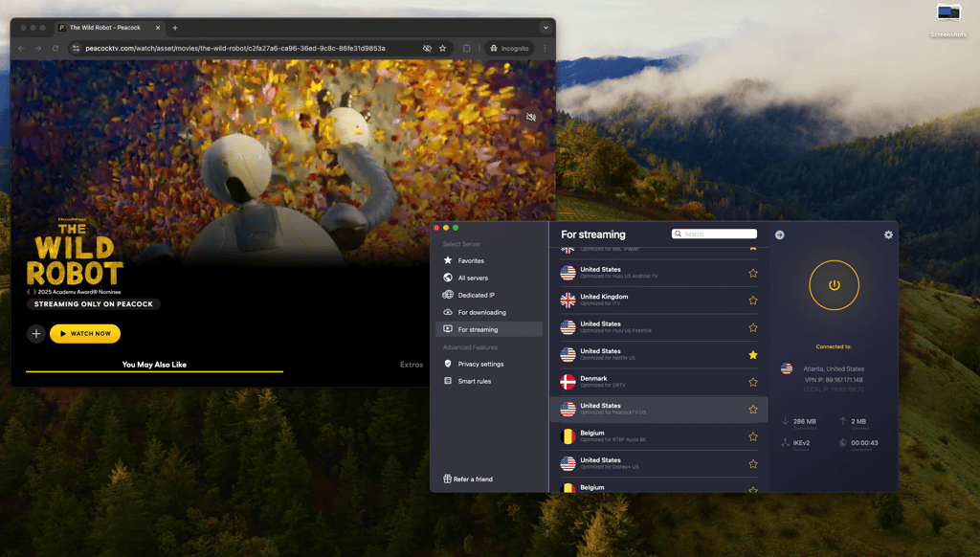
Task: Click the Refer a friend link
Action: tap(467, 479)
